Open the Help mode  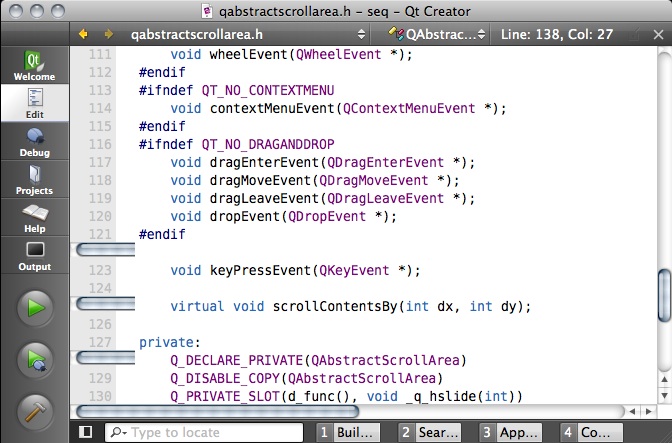click(34, 218)
